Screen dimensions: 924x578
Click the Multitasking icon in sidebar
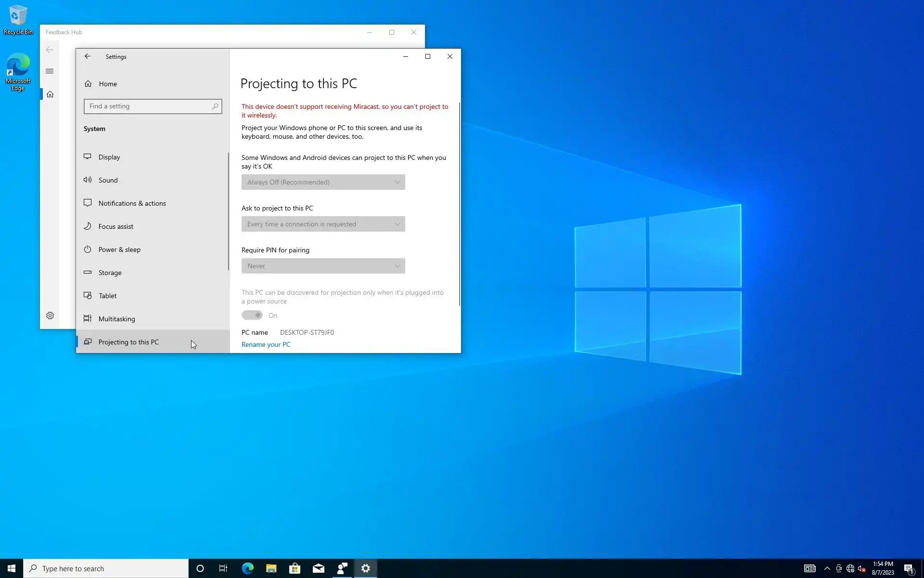coord(88,318)
